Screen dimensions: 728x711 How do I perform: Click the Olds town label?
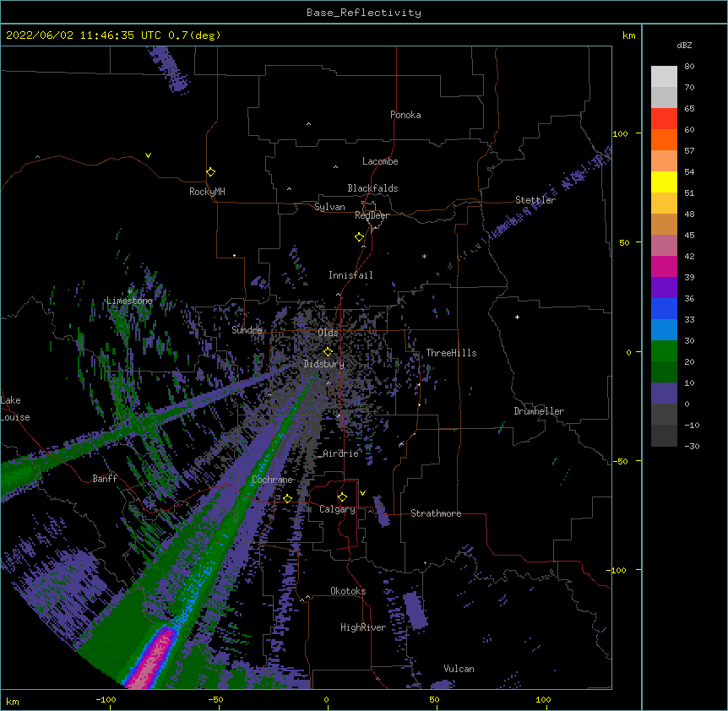coord(328,333)
